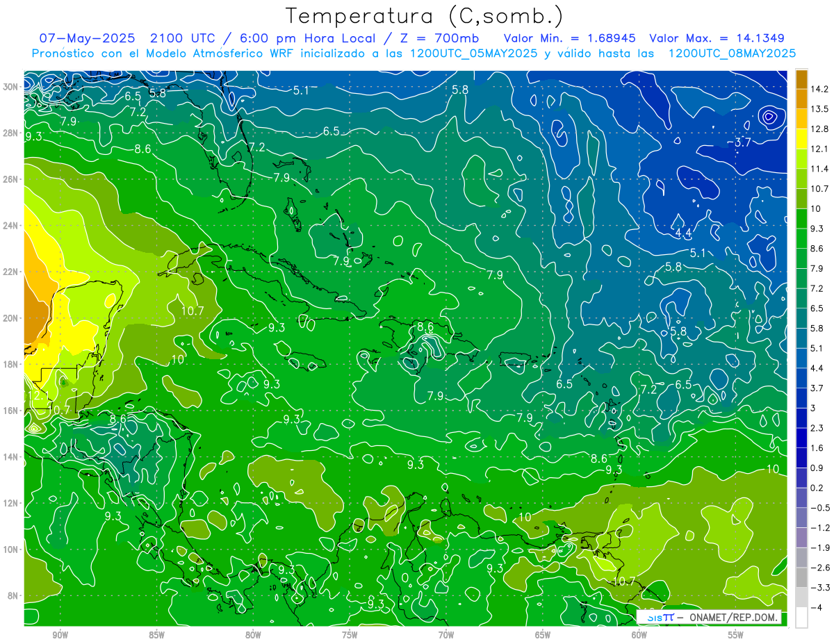This screenshot has height=644, width=834.
Task: Click the '1.6' color scale label
Action: click(x=817, y=448)
